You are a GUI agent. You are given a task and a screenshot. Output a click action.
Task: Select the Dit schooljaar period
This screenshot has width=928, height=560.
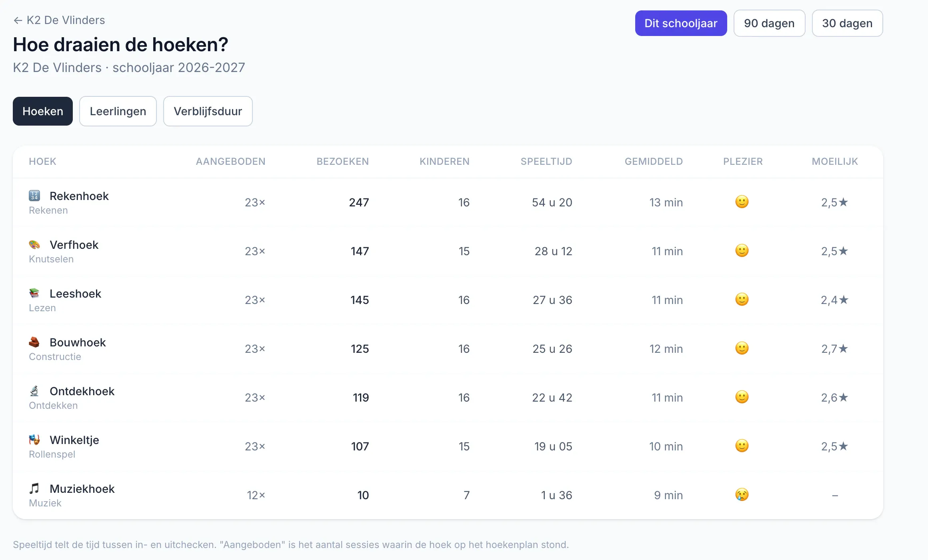681,23
